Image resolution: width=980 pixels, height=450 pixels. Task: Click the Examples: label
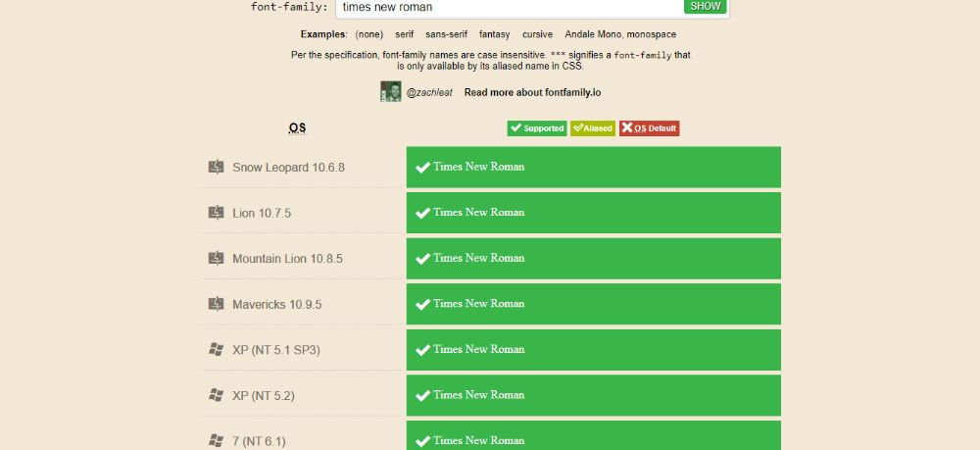click(323, 34)
